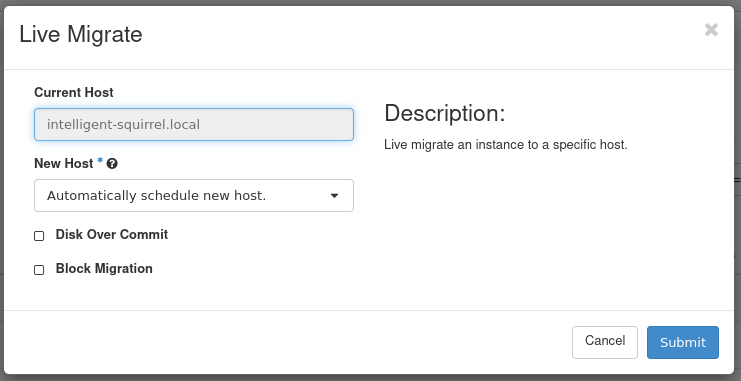Image resolution: width=741 pixels, height=381 pixels.
Task: Enable the Disk Over Commit checkbox
Action: point(39,235)
